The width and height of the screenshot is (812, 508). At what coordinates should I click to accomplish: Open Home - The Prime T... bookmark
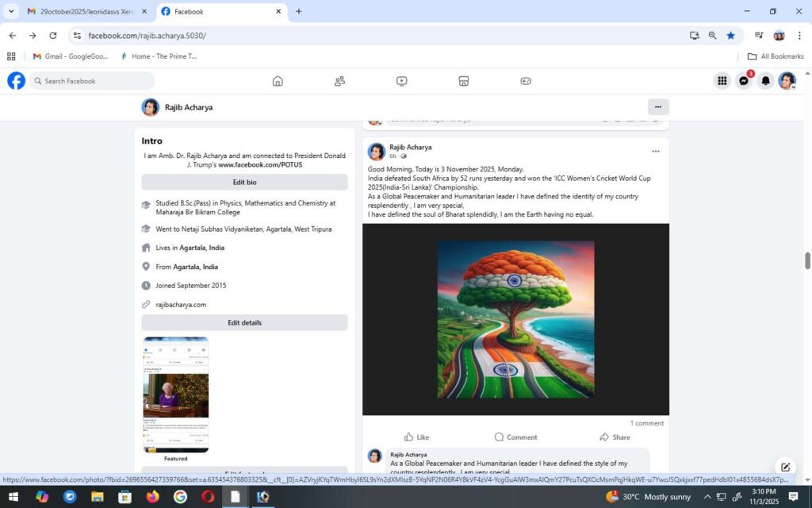point(159,56)
